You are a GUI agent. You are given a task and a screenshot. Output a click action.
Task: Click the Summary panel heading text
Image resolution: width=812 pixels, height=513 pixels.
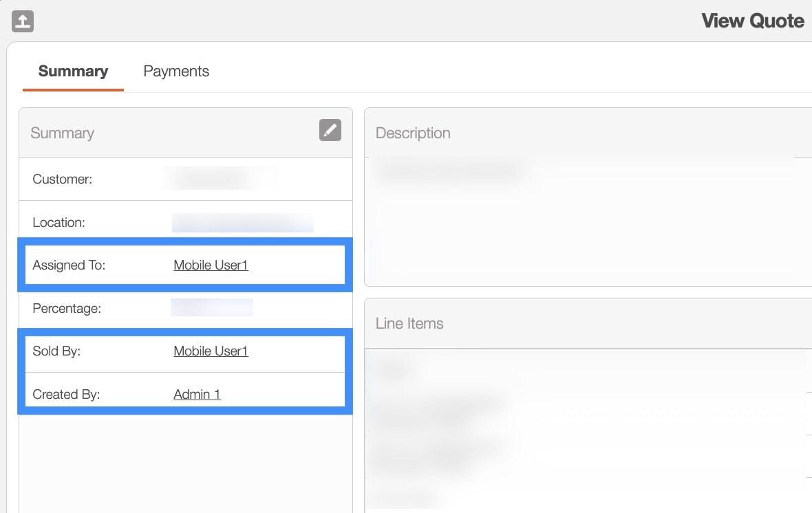62,133
